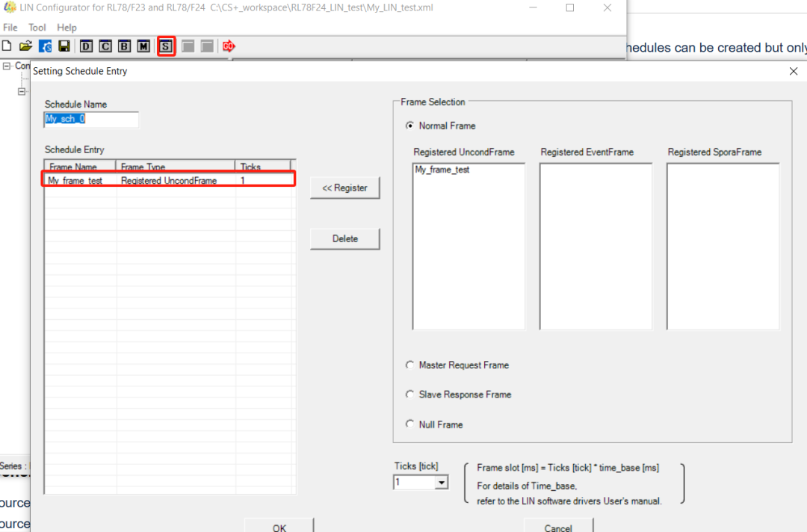The width and height of the screenshot is (807, 532).
Task: Open the Ticks dropdown list
Action: point(442,483)
